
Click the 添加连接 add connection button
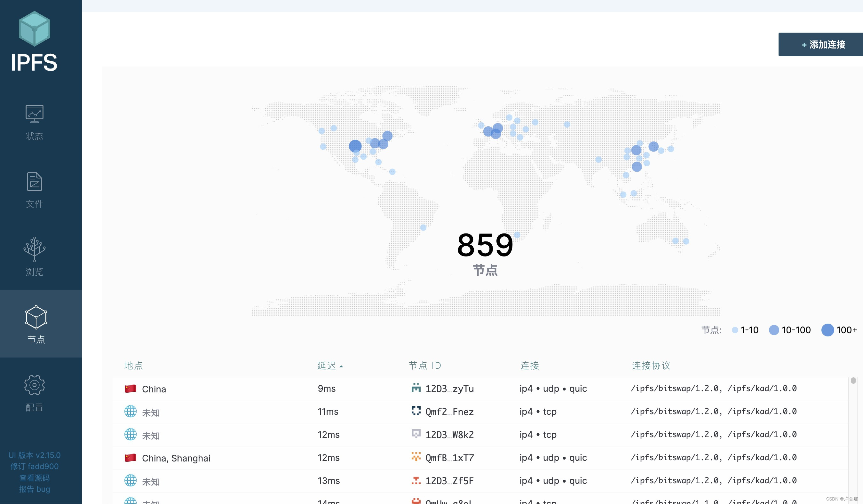click(x=823, y=44)
